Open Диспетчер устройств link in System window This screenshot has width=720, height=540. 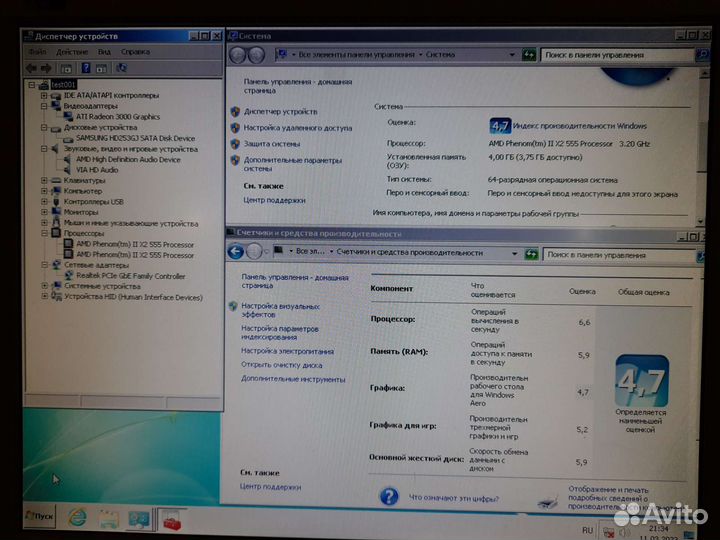(280, 112)
